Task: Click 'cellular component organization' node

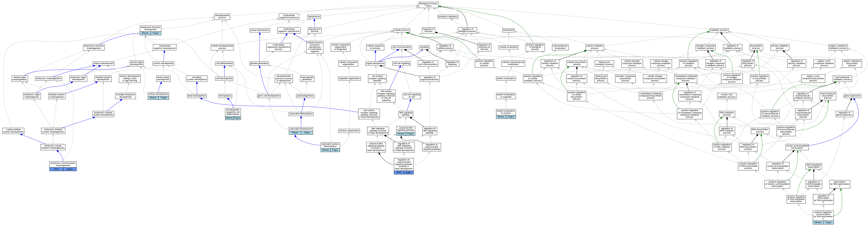Action: click(x=348, y=63)
